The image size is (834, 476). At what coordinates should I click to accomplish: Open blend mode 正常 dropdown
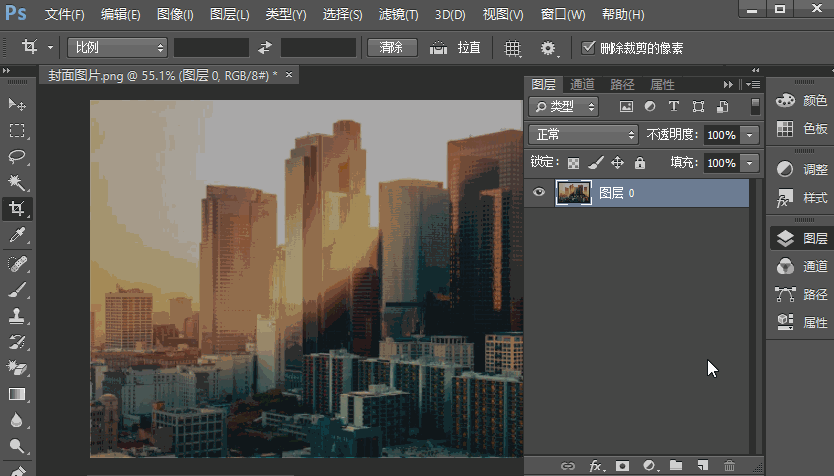click(583, 135)
